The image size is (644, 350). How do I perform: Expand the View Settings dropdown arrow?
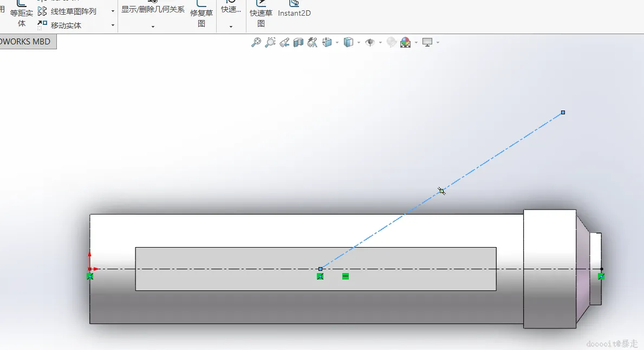(x=438, y=42)
